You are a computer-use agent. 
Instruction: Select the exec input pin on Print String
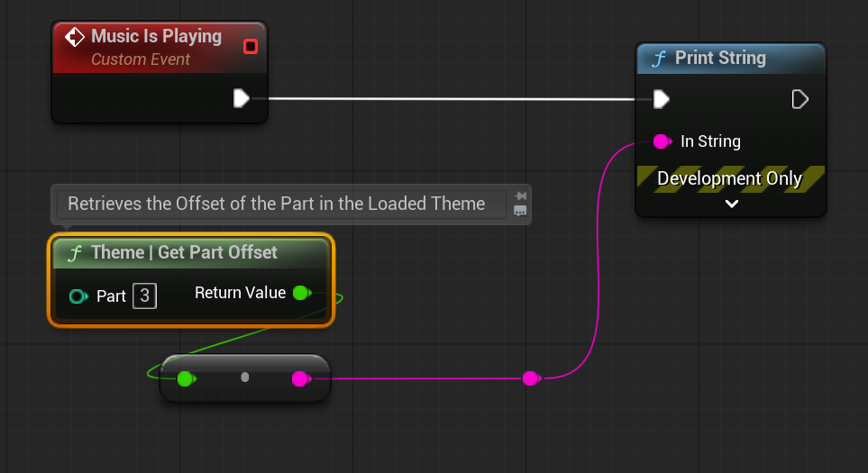[661, 99]
